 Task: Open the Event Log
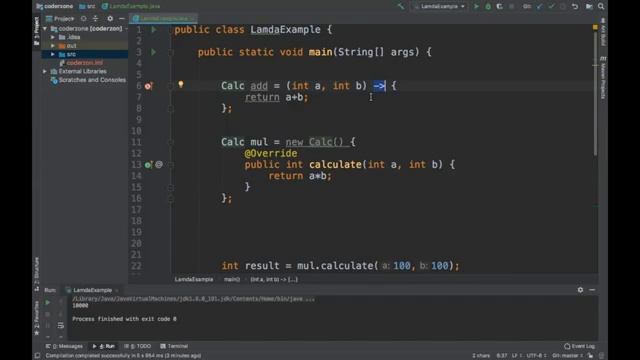point(580,346)
